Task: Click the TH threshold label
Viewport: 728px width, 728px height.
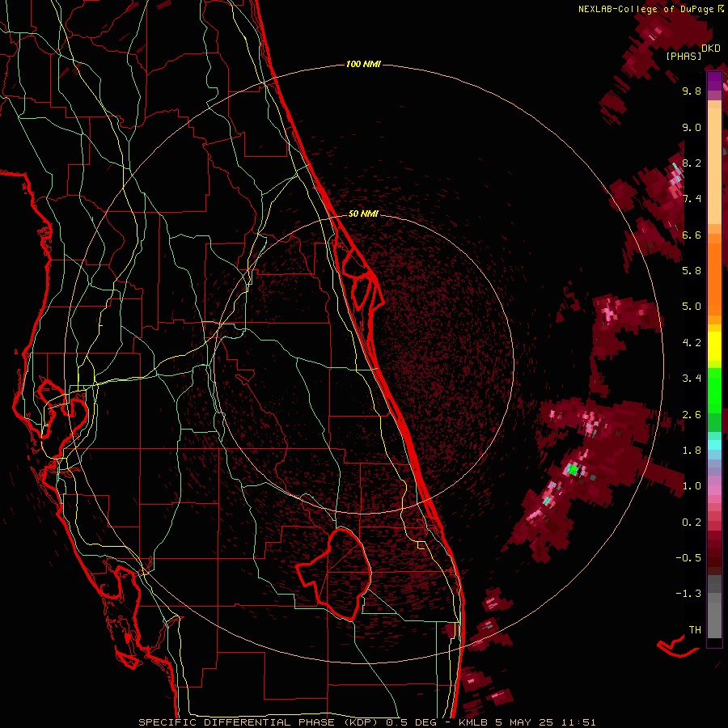Action: [695, 630]
